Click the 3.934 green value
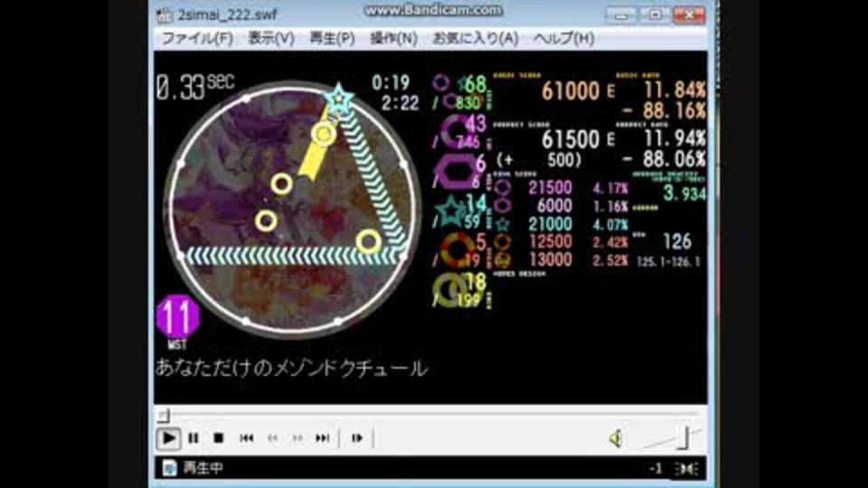 pos(684,193)
